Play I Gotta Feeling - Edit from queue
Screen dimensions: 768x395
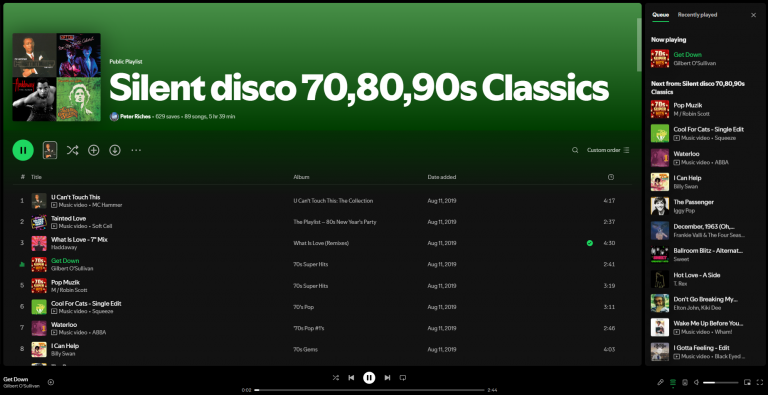(x=705, y=352)
